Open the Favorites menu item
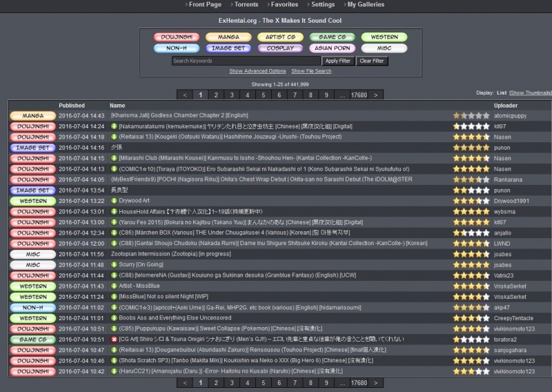Viewport: 552px width, 392px height. click(284, 5)
